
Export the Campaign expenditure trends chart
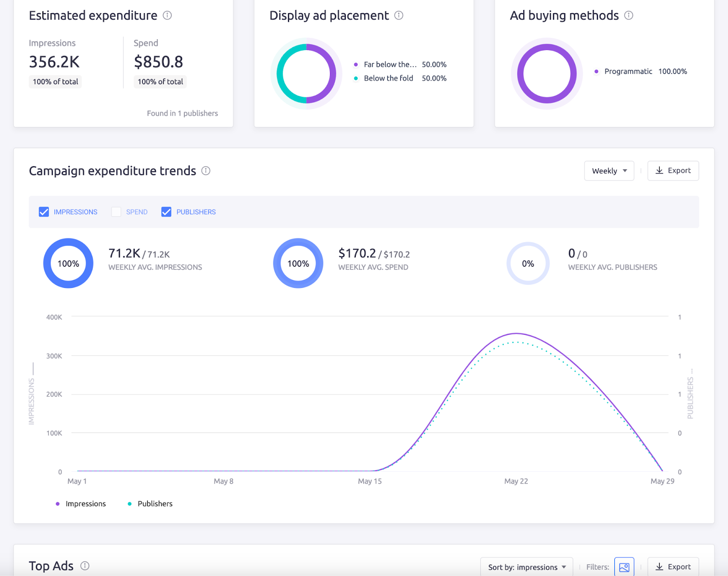pyautogui.click(x=673, y=171)
